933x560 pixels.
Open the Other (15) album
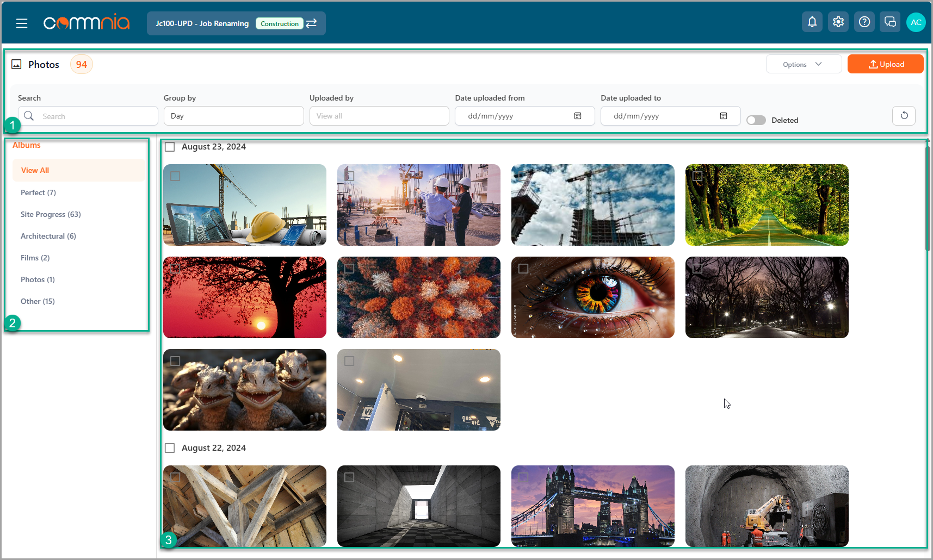tap(38, 301)
